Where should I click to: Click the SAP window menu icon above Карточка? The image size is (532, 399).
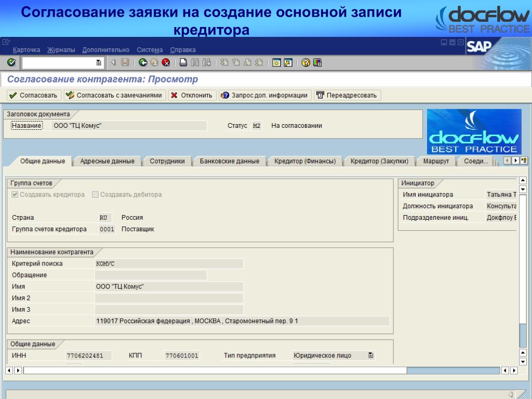pyautogui.click(x=6, y=42)
